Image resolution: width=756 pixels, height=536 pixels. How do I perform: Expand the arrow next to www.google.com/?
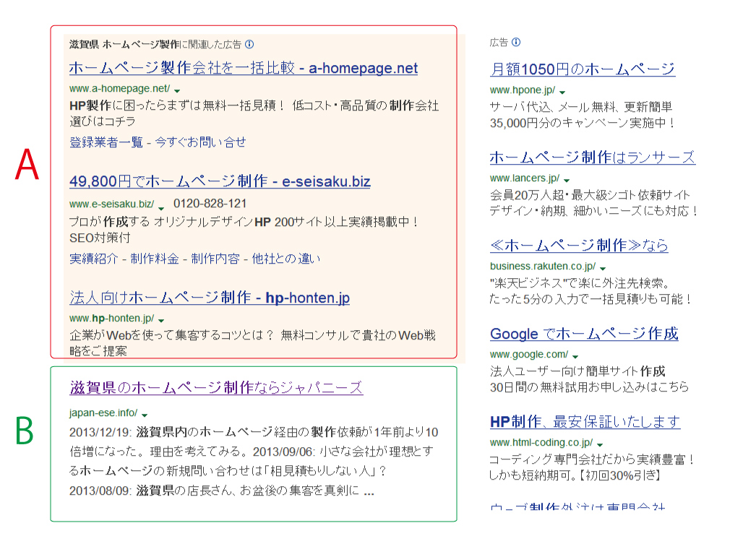point(575,357)
